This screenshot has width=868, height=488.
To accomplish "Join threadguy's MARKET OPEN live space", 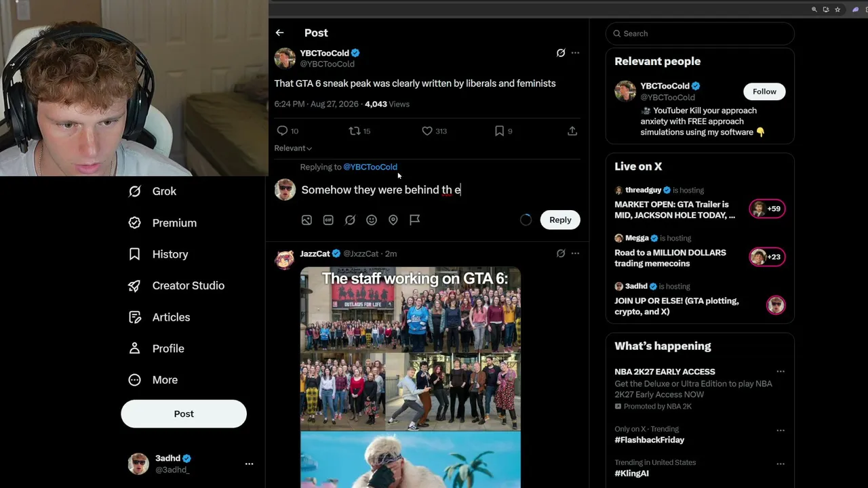I will point(675,209).
